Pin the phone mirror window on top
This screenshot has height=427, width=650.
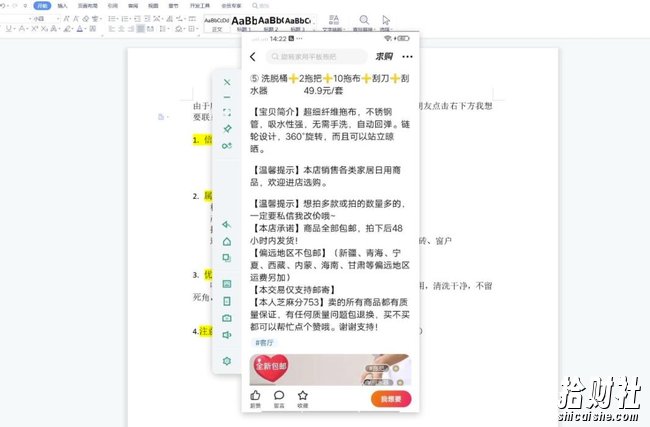(x=227, y=129)
